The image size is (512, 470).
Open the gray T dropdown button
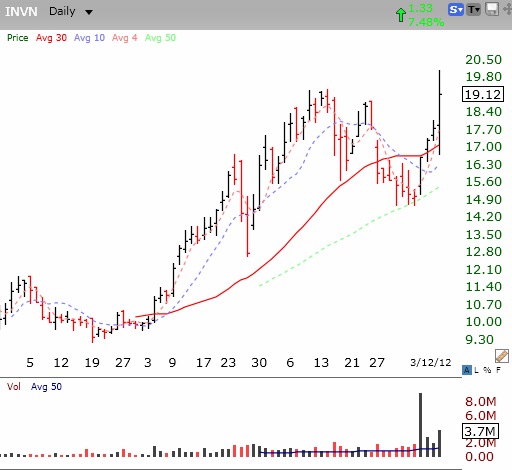tap(473, 10)
